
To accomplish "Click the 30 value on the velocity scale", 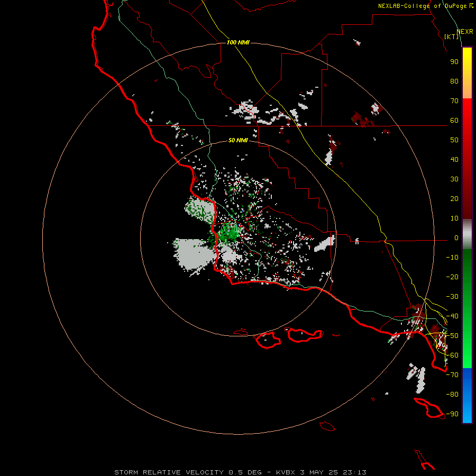I will point(454,179).
